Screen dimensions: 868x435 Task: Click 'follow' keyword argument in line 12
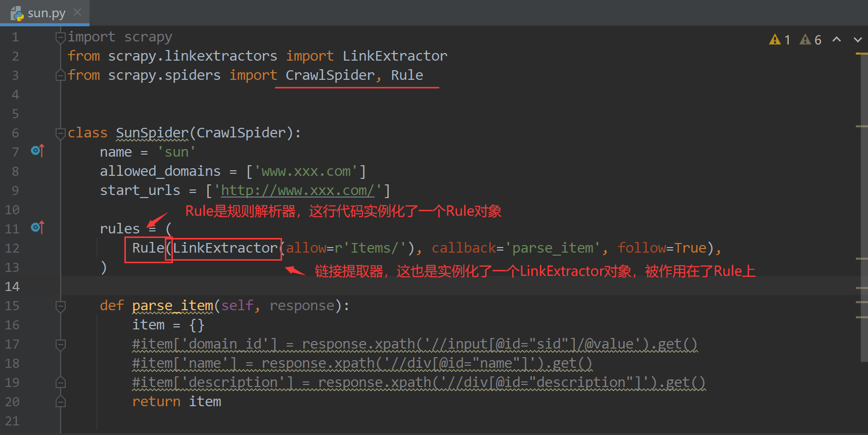[642, 248]
